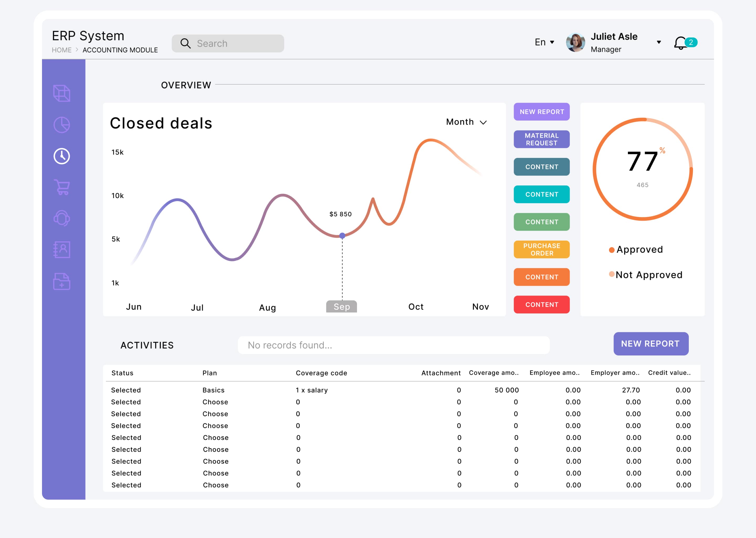Click the magnifier icon in search bar

(x=185, y=43)
